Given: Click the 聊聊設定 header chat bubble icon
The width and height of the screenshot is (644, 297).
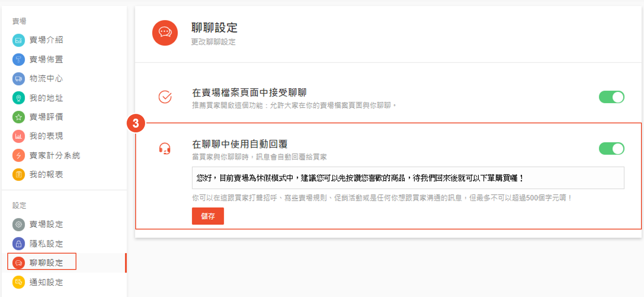Looking at the screenshot, I should click(165, 33).
